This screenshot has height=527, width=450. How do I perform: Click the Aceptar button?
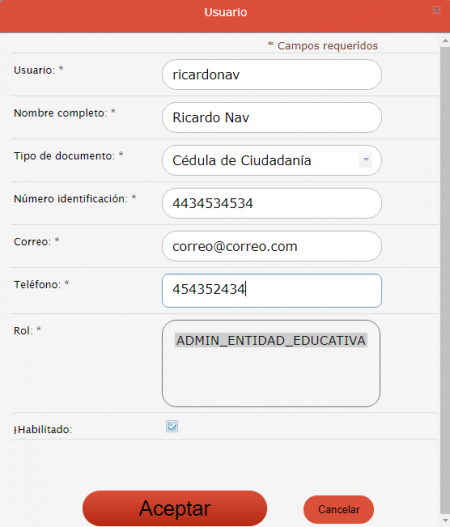pos(174,508)
